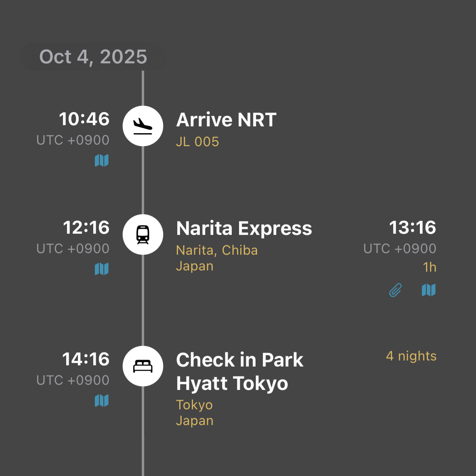Viewport: 476px width, 476px height.
Task: Open map for the 12:16 train departure
Action: pos(102,269)
